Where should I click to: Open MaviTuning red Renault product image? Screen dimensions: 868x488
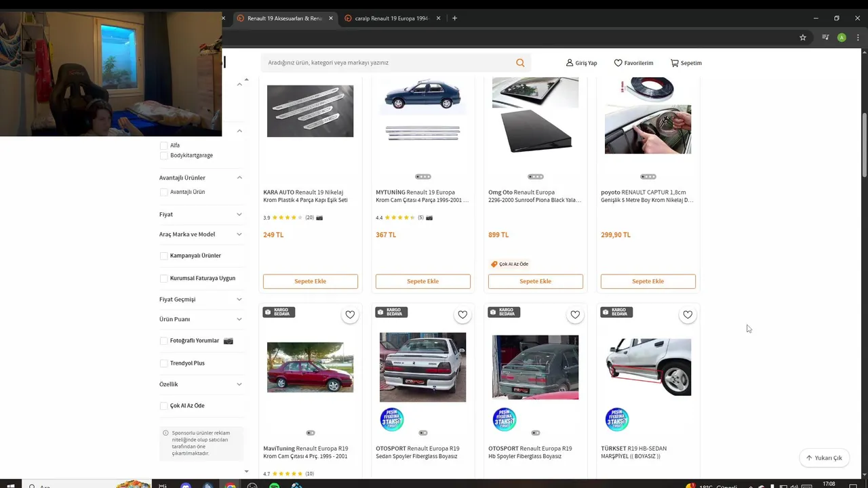tap(310, 367)
